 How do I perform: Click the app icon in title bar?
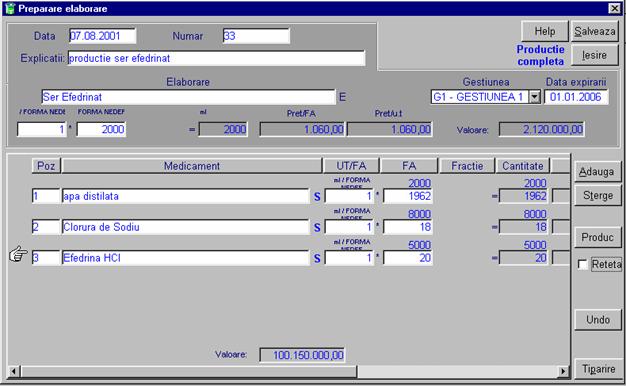tap(10, 8)
